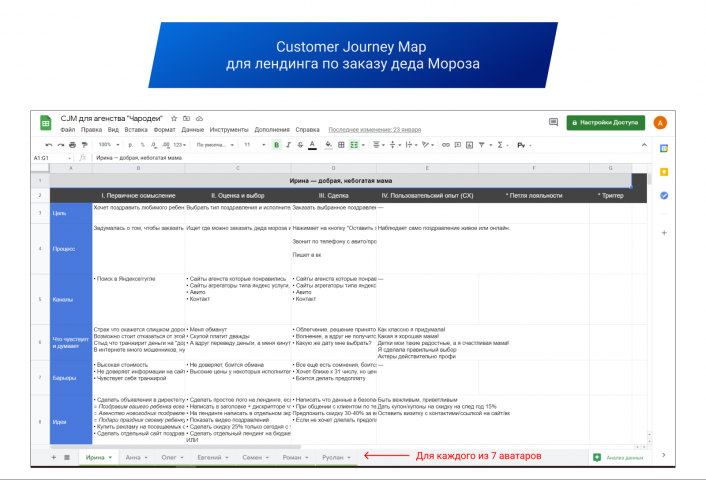Open the Файл menu
This screenshot has height=480, width=706.
click(x=68, y=130)
